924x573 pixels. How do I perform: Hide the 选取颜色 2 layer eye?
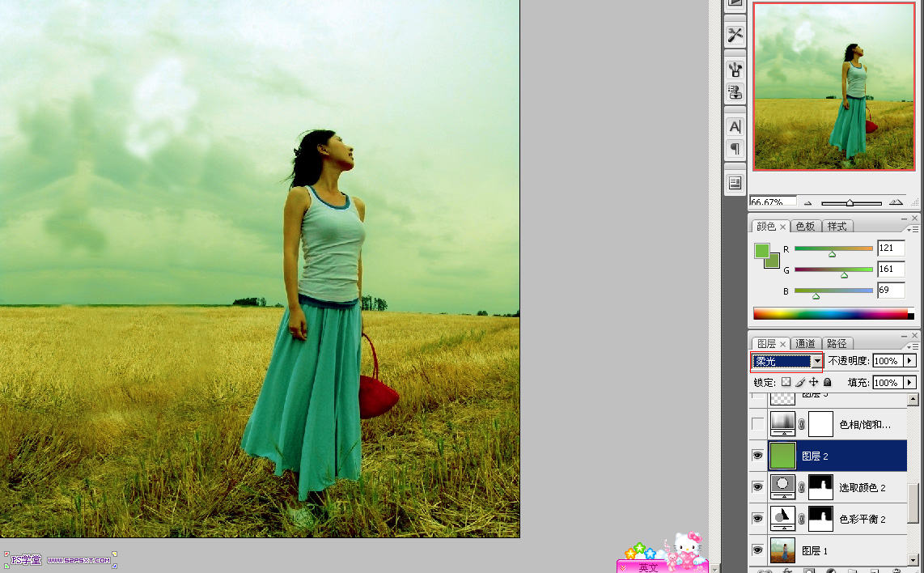[758, 487]
